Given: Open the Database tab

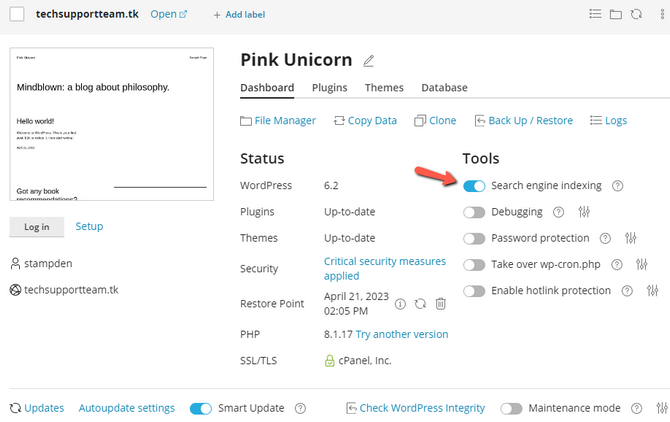Looking at the screenshot, I should [x=444, y=88].
